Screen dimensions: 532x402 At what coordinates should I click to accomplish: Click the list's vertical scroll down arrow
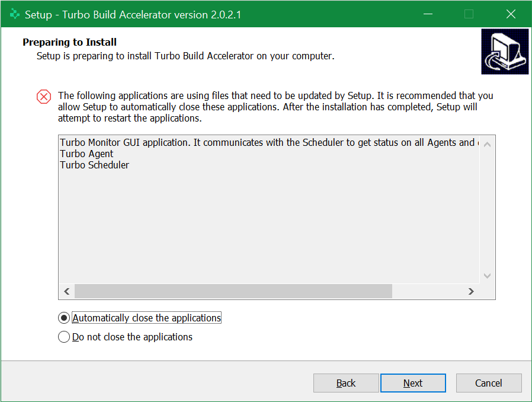pyautogui.click(x=488, y=276)
